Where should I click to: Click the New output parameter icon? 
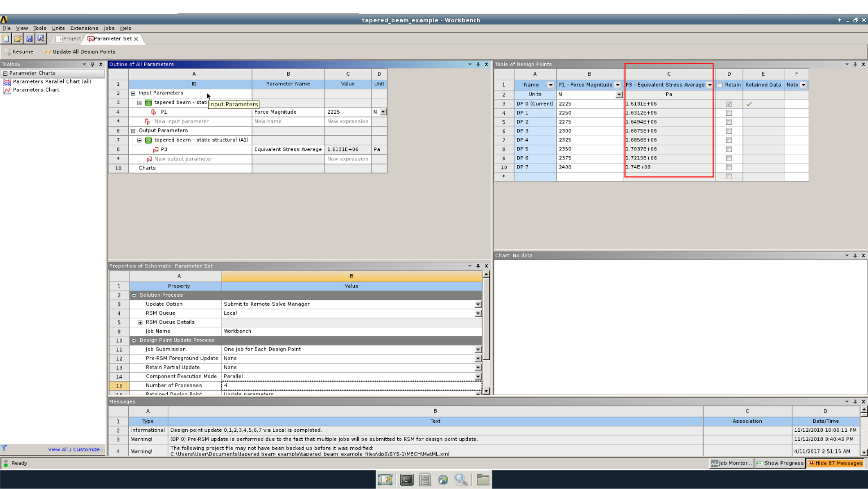coord(149,159)
